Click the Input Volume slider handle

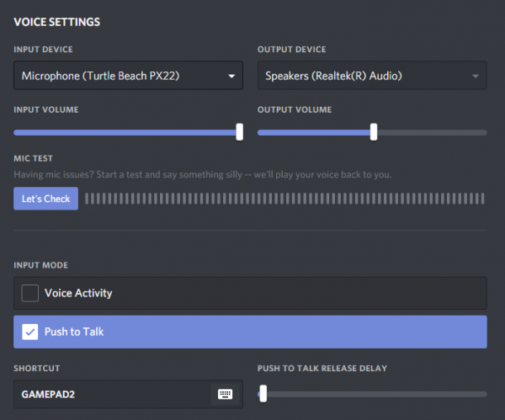click(239, 132)
